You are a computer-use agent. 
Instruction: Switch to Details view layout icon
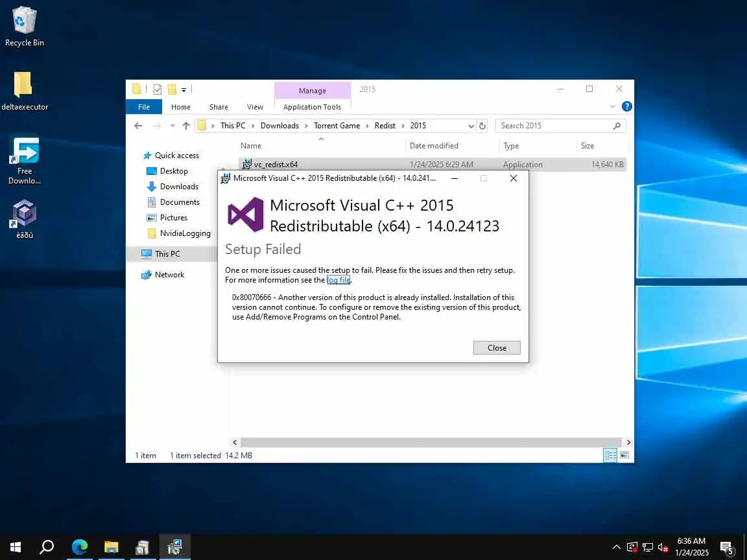[x=610, y=455]
